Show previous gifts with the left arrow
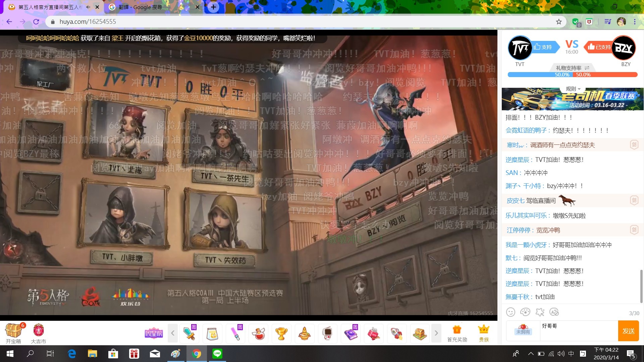Viewport: 644px width, 362px height. pyautogui.click(x=173, y=333)
